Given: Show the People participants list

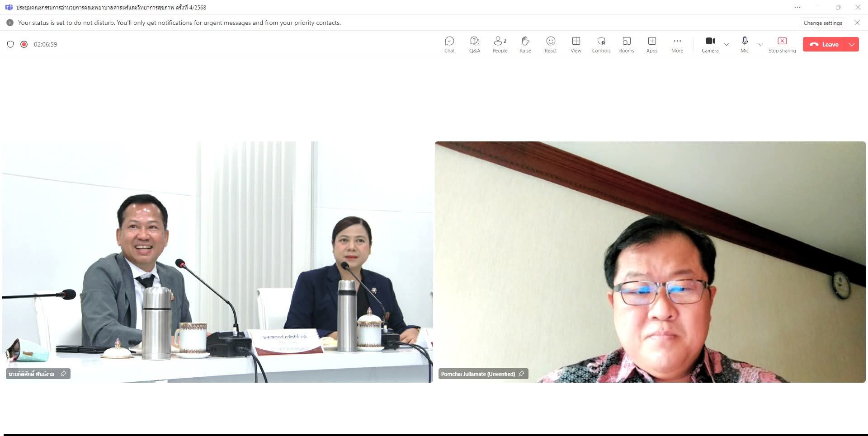Looking at the screenshot, I should click(500, 44).
